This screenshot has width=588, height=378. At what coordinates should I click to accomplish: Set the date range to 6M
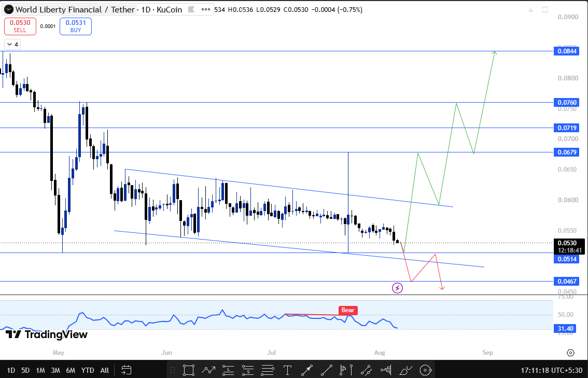point(71,370)
